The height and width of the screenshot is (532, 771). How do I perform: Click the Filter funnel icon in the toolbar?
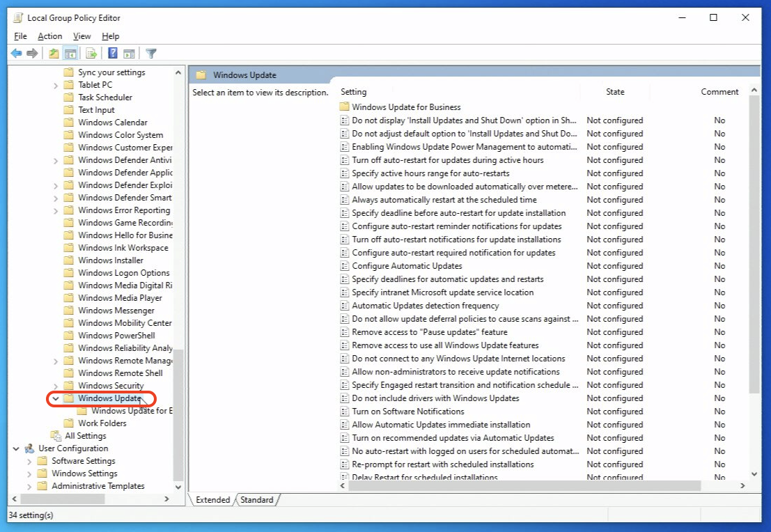pos(151,53)
